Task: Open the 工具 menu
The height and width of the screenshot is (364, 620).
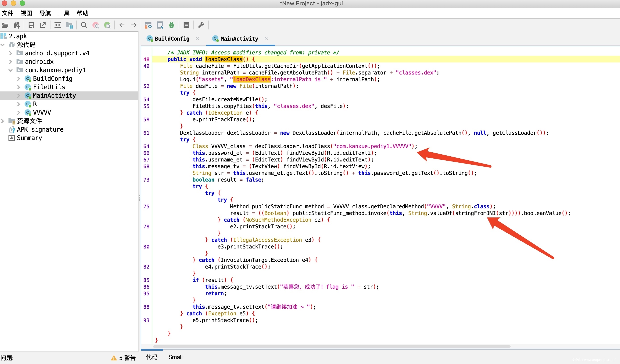Action: 64,13
